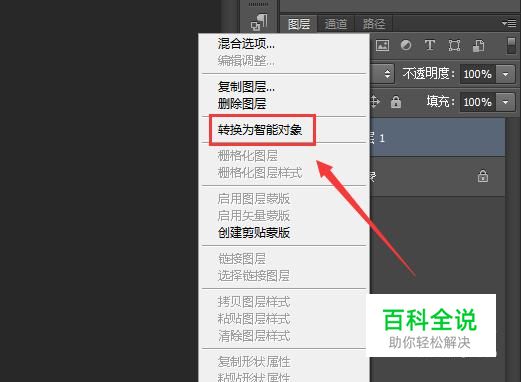This screenshot has width=521, height=382.
Task: Open the blend mode dropdown
Action: [382, 74]
